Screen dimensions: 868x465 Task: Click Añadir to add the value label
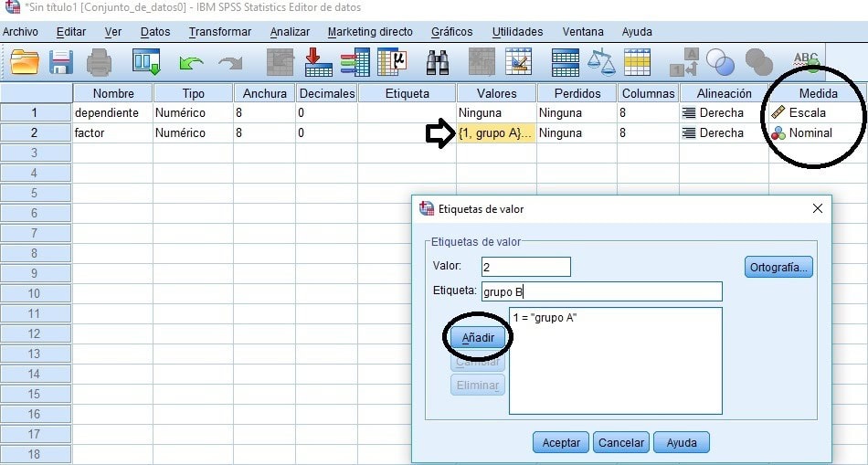478,337
